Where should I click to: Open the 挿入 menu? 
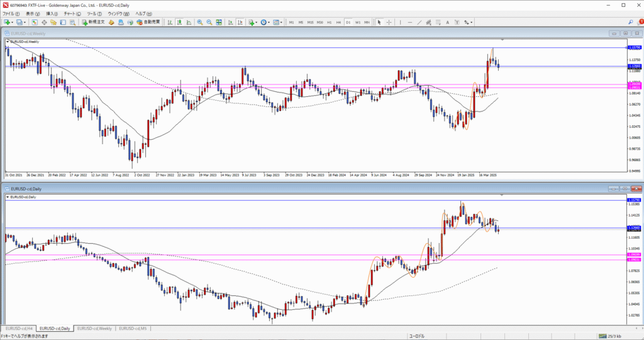(x=52, y=14)
